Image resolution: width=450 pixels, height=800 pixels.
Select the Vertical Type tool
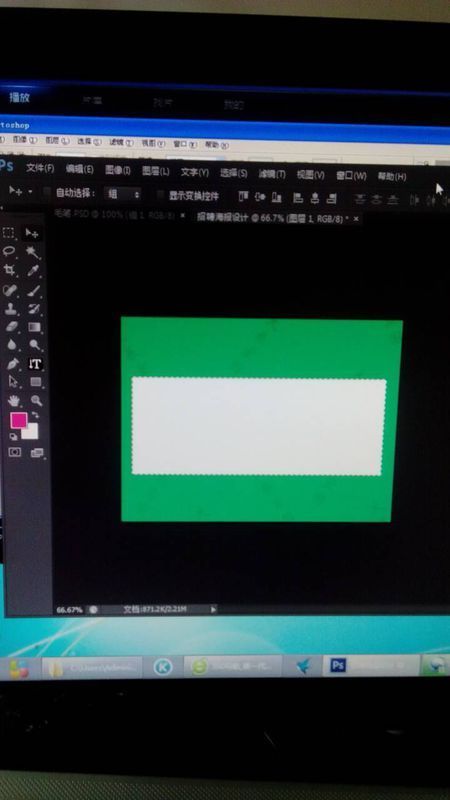click(35, 364)
